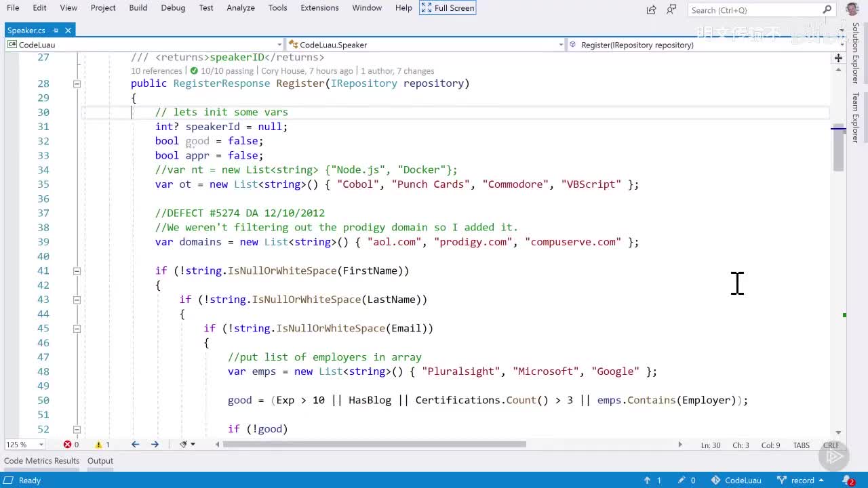The image size is (868, 488).
Task: Click the search magnifier icon
Action: pyautogui.click(x=827, y=9)
